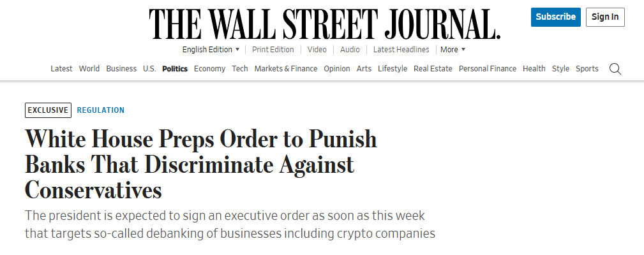Select the Politics nav item
Image resolution: width=644 pixels, height=255 pixels.
[175, 69]
